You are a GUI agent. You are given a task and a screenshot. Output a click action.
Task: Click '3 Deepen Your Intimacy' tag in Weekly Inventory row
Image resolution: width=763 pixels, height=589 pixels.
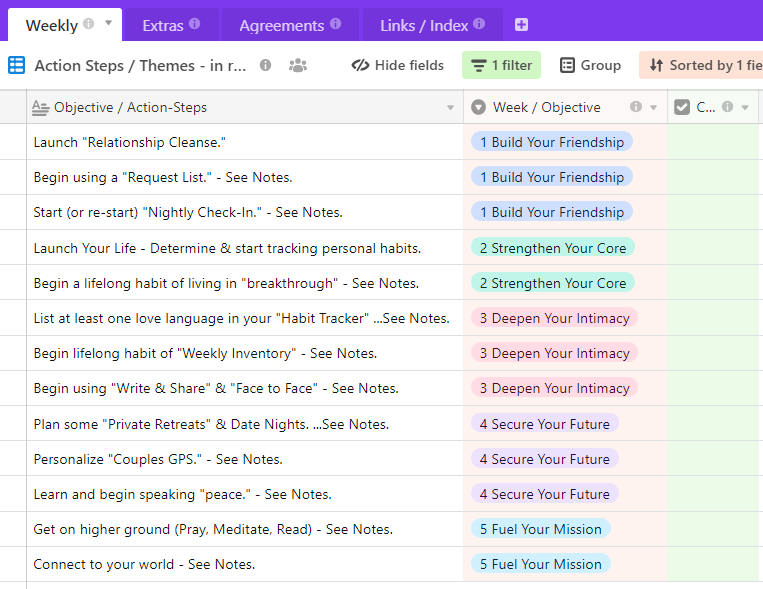point(554,353)
